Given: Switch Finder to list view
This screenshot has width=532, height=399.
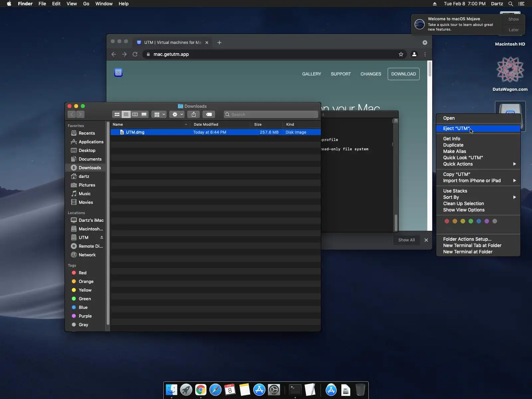Looking at the screenshot, I should point(126,114).
